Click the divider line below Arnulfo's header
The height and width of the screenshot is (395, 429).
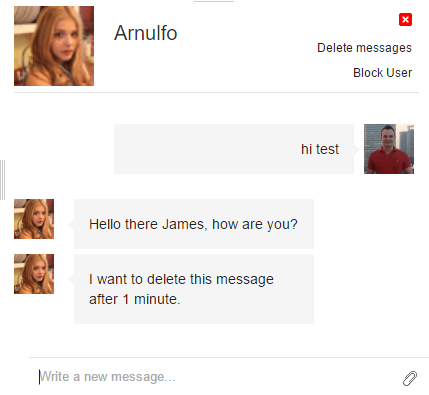(216, 92)
